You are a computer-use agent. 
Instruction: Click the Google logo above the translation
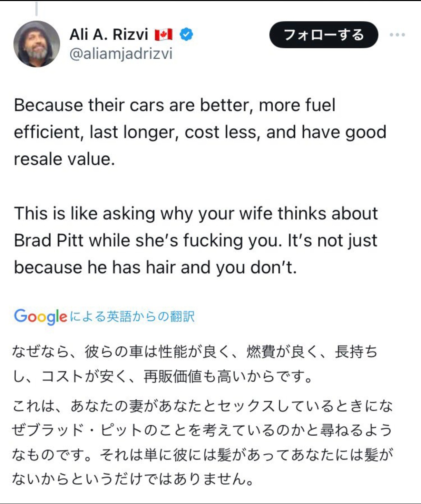40,316
